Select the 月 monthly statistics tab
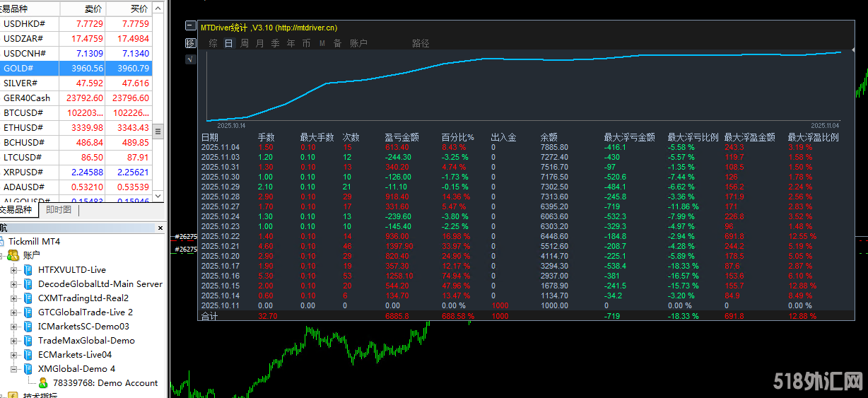 pyautogui.click(x=260, y=43)
